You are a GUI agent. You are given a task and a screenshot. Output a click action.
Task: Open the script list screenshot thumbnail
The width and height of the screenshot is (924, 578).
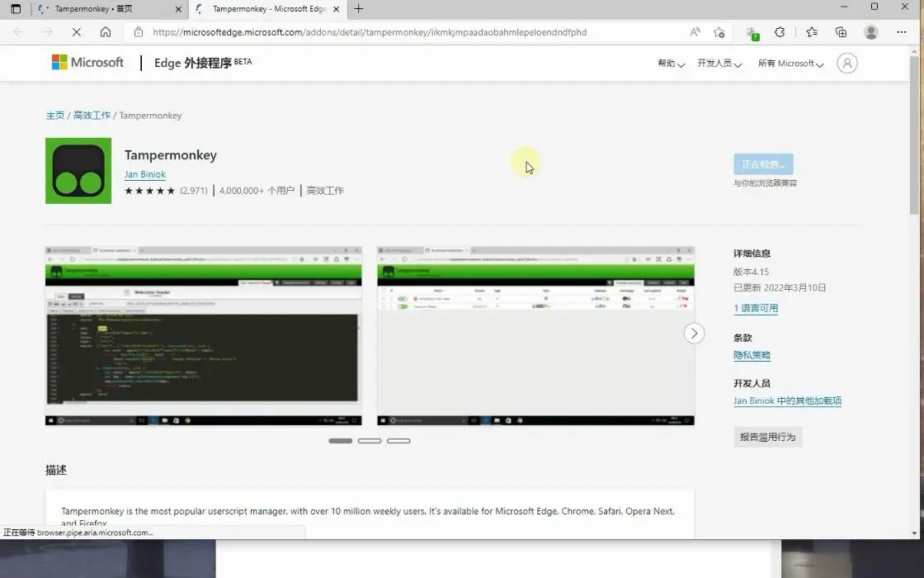535,335
